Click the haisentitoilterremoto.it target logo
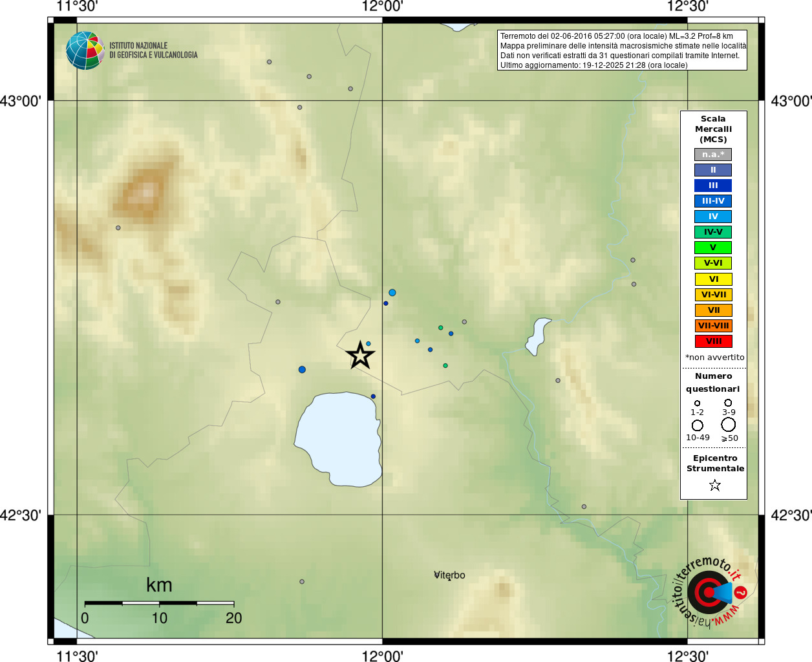This screenshot has height=662, width=812. [x=710, y=592]
